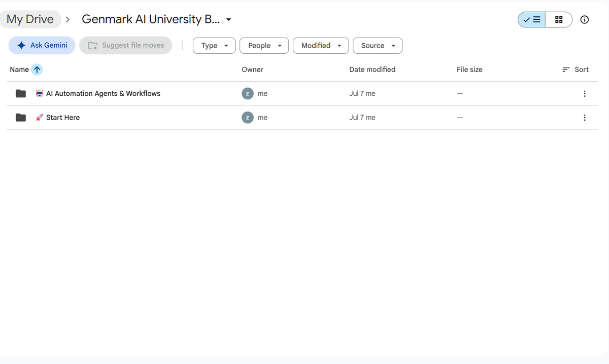This screenshot has width=609, height=364.
Task: Click owner avatar in AI Automation Agents row
Action: (247, 94)
